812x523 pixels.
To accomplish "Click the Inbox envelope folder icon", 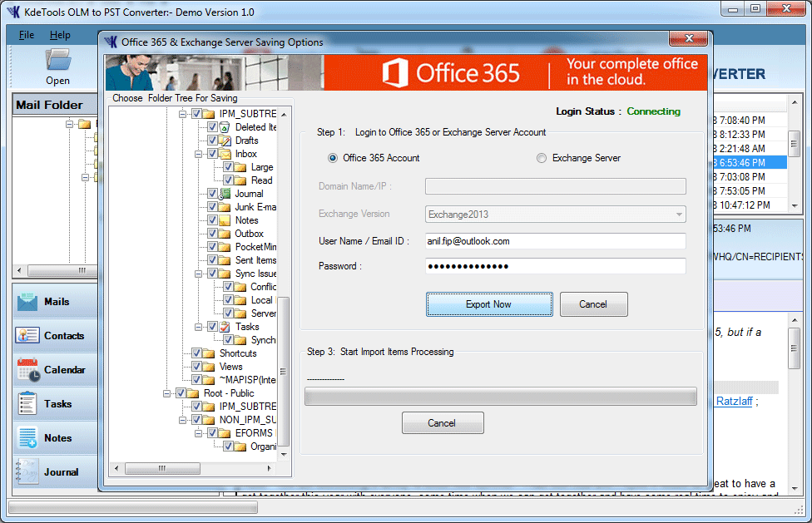I will pos(225,154).
